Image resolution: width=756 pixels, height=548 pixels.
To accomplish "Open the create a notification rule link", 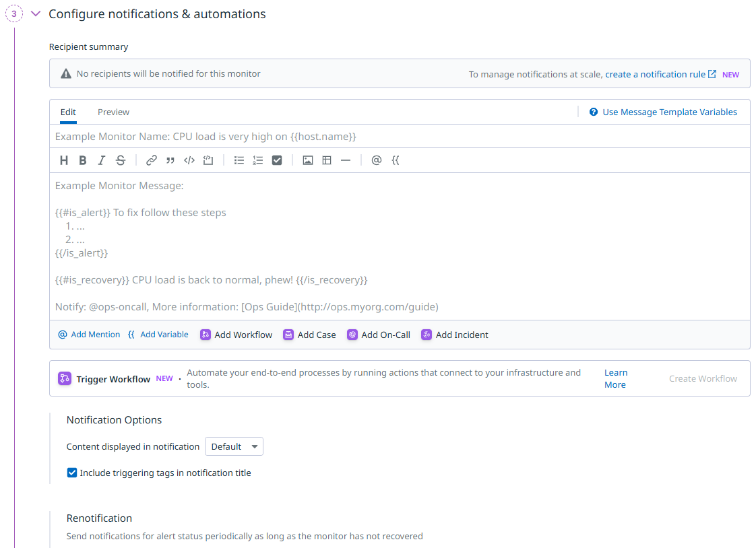I will pos(656,74).
